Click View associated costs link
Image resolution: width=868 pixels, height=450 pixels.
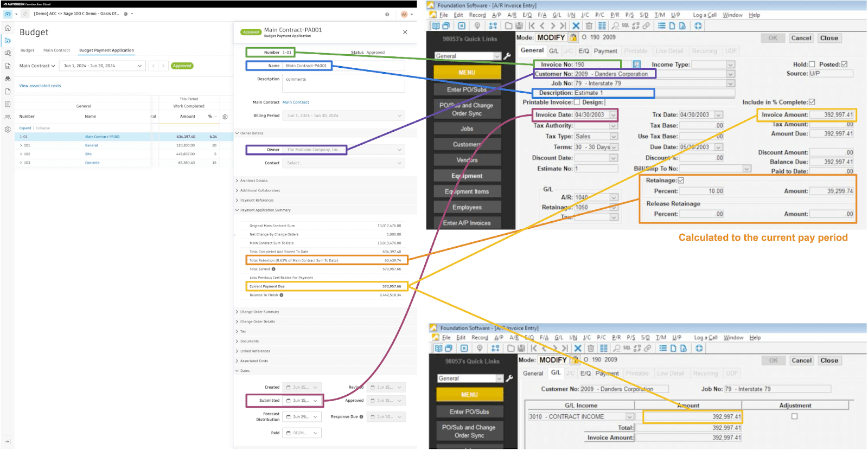click(40, 86)
